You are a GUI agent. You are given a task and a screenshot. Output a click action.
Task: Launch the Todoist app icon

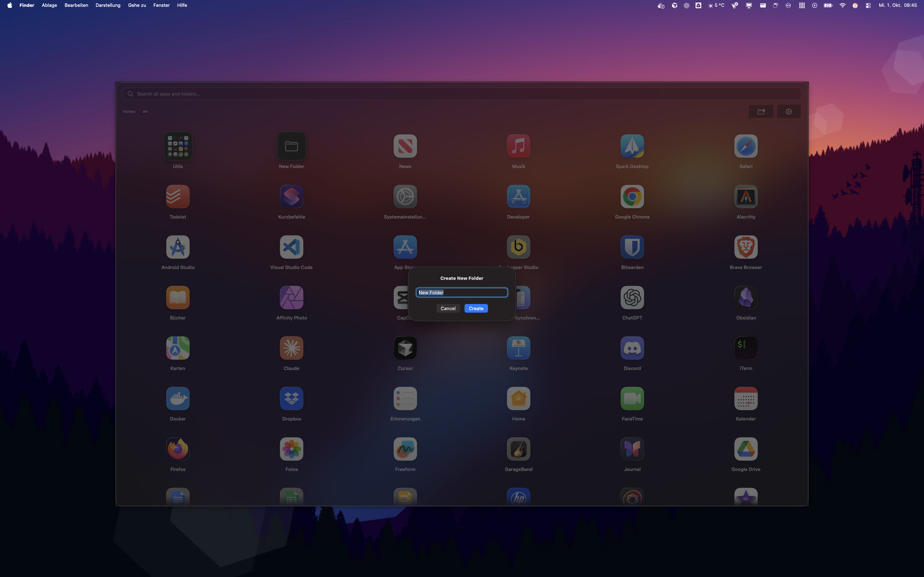(x=178, y=197)
